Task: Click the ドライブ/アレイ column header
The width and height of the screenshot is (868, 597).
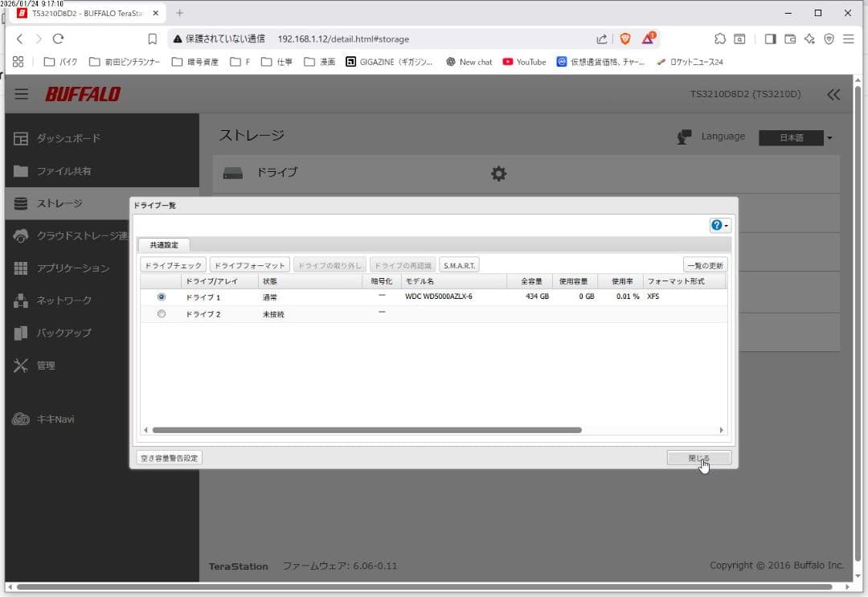Action: (219, 281)
